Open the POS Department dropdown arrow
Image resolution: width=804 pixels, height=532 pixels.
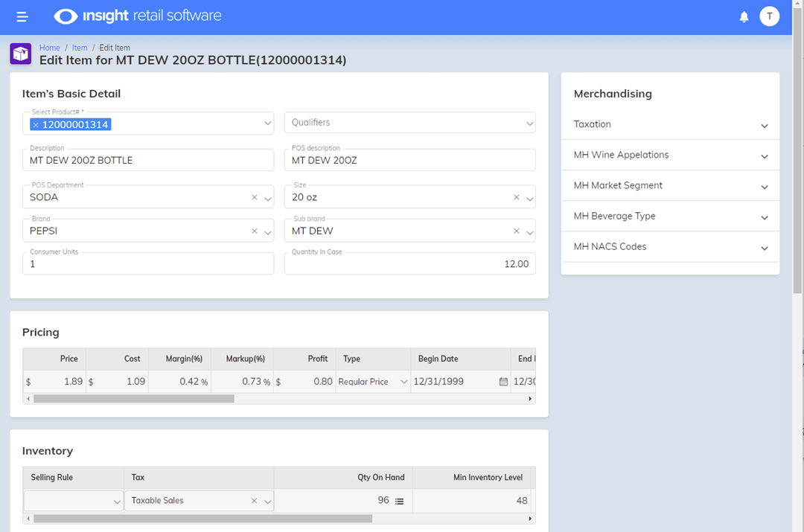[268, 199]
